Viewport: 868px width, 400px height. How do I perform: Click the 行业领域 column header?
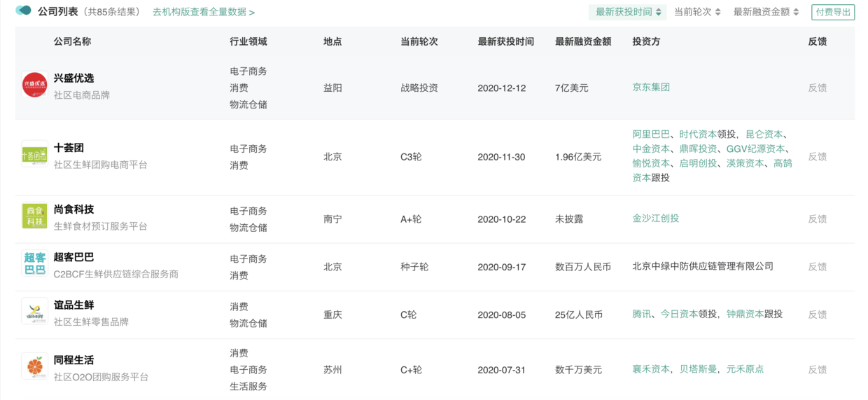pyautogui.click(x=248, y=42)
